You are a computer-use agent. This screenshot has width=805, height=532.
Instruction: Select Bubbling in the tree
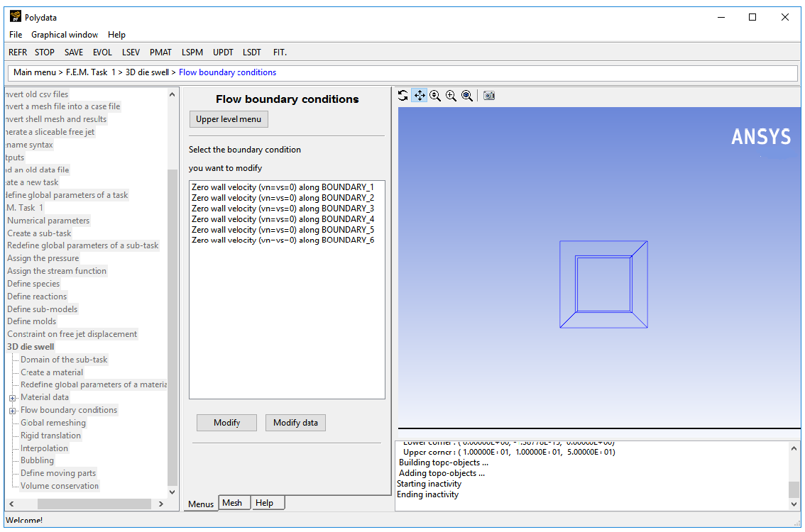point(37,460)
